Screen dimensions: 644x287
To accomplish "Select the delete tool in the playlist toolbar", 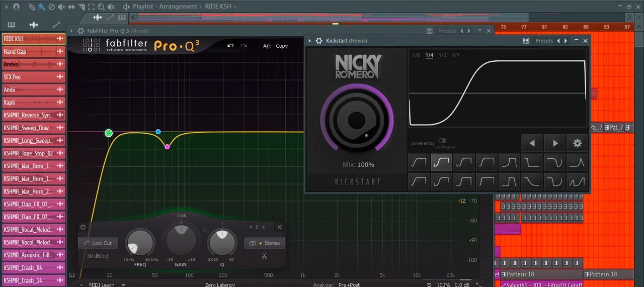I will pos(51,7).
